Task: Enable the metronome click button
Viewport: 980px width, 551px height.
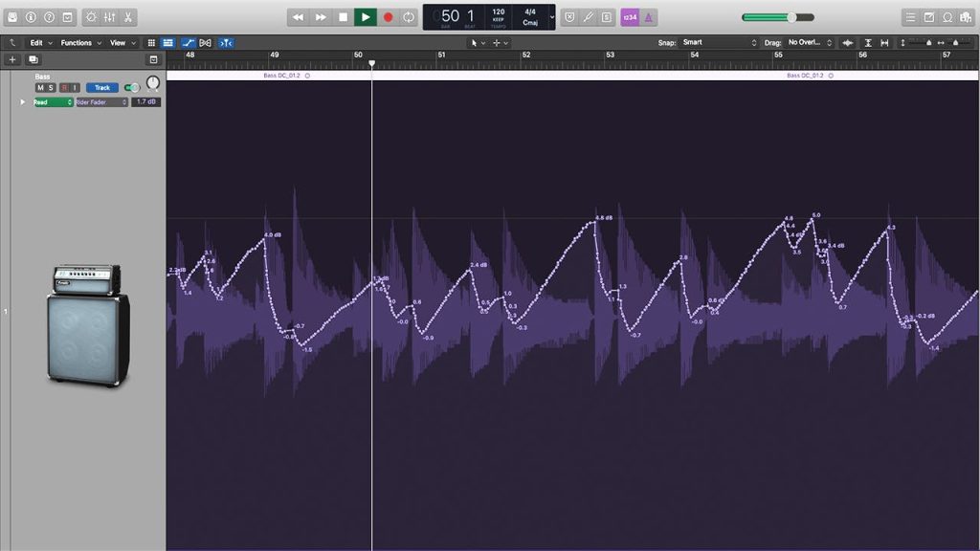Action: click(x=649, y=17)
